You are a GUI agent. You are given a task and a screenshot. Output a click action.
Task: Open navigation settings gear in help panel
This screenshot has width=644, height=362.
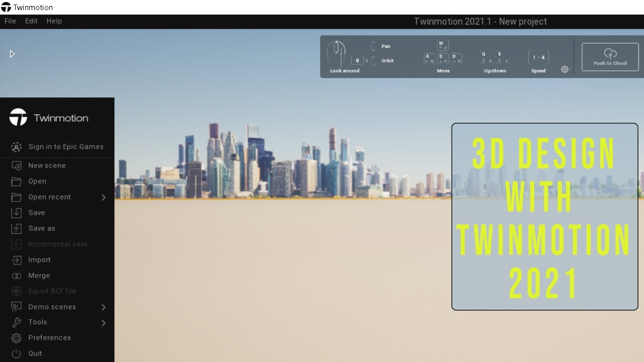click(x=565, y=70)
